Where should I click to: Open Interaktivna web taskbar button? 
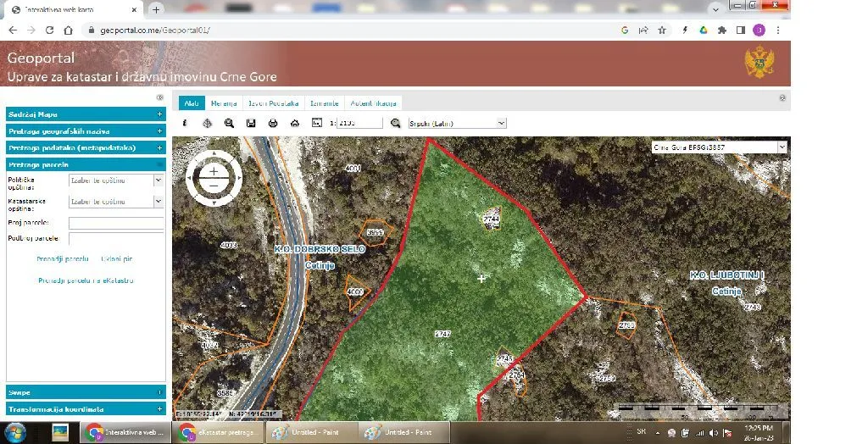[x=125, y=432]
